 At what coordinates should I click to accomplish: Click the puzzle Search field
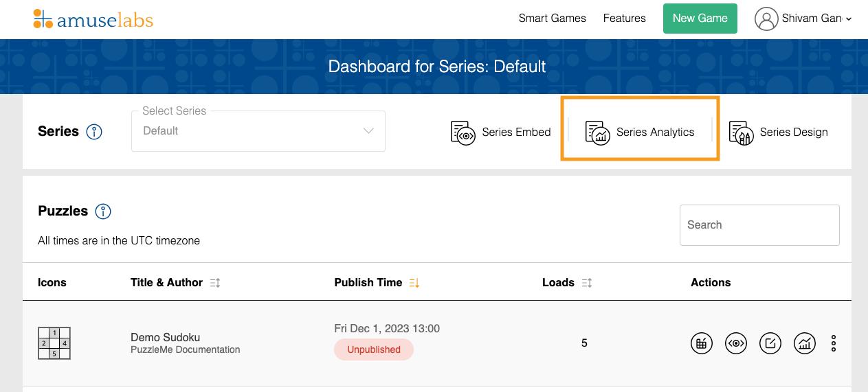coord(759,225)
